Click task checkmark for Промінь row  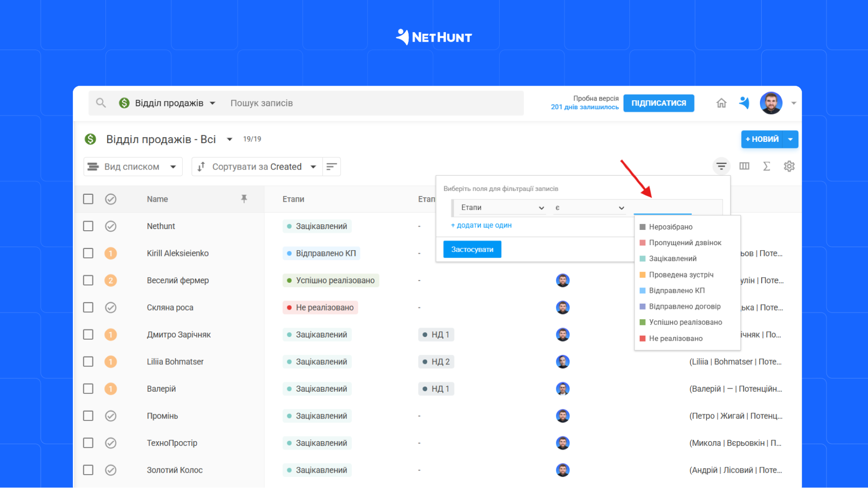(x=111, y=416)
